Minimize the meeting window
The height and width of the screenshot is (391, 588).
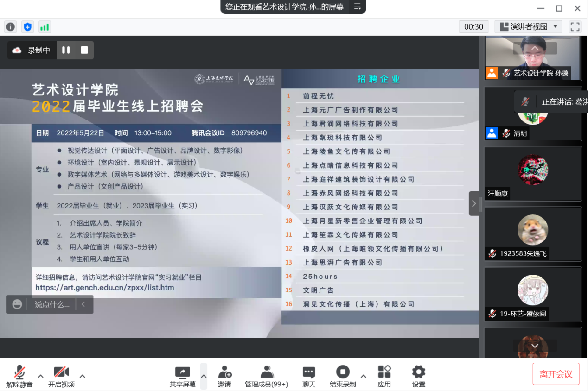(541, 8)
